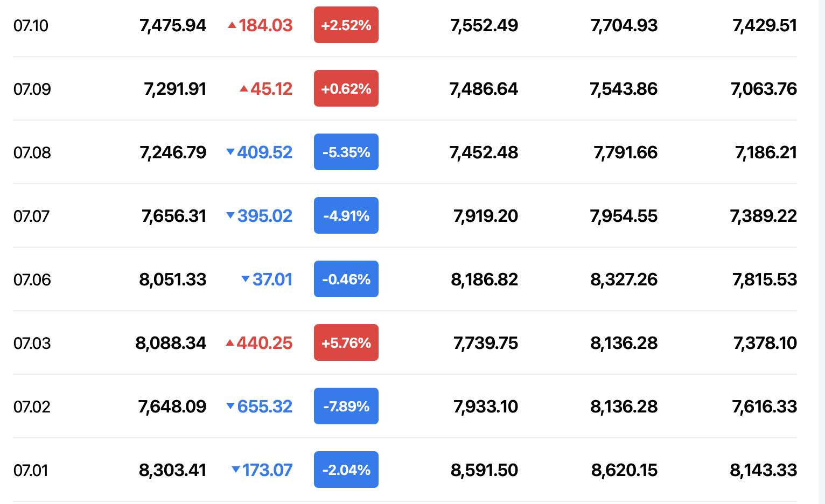Click the red +2.52% badge
This screenshot has height=504, width=825.
pyautogui.click(x=346, y=25)
